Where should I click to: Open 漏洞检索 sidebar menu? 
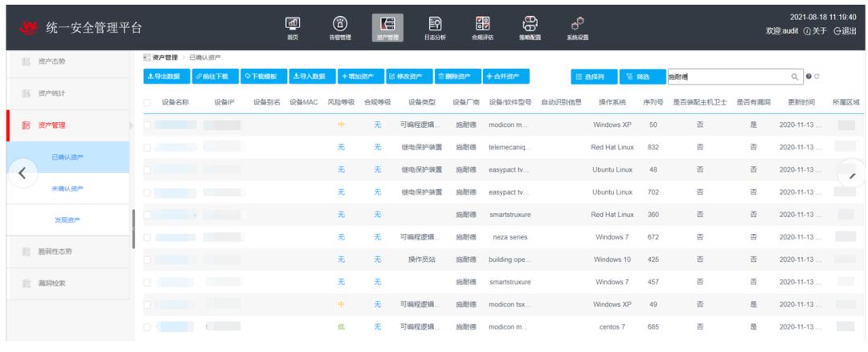(x=68, y=284)
